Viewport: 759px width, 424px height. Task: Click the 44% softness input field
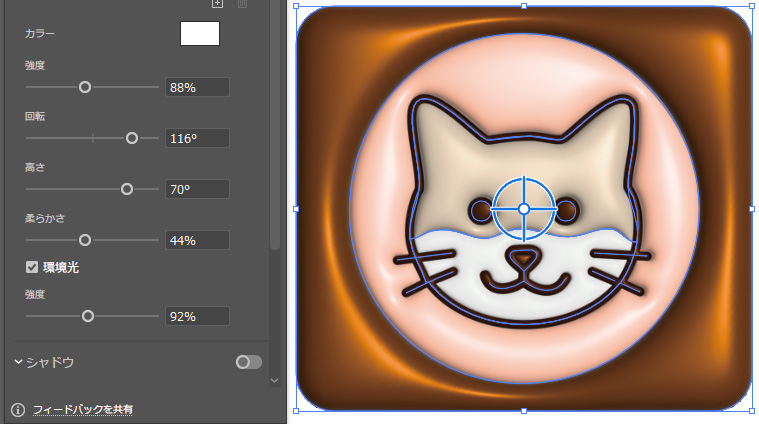click(x=197, y=240)
